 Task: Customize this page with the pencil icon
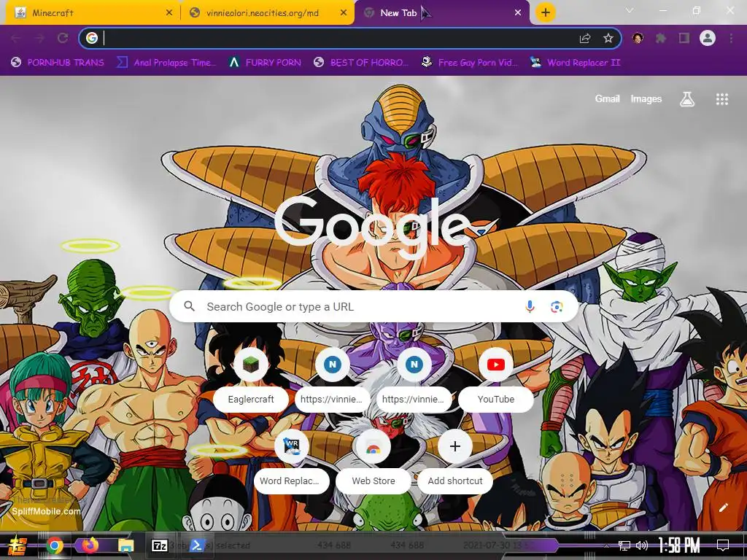click(x=723, y=507)
